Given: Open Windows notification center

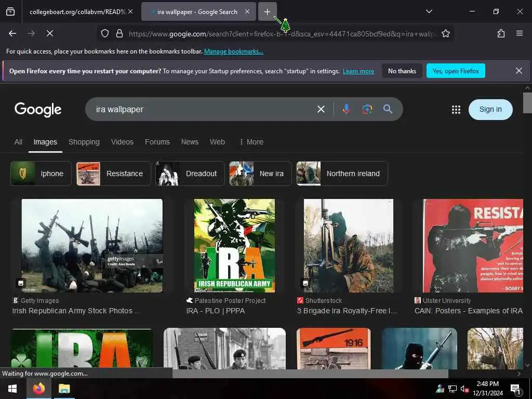Looking at the screenshot, I should [515, 389].
